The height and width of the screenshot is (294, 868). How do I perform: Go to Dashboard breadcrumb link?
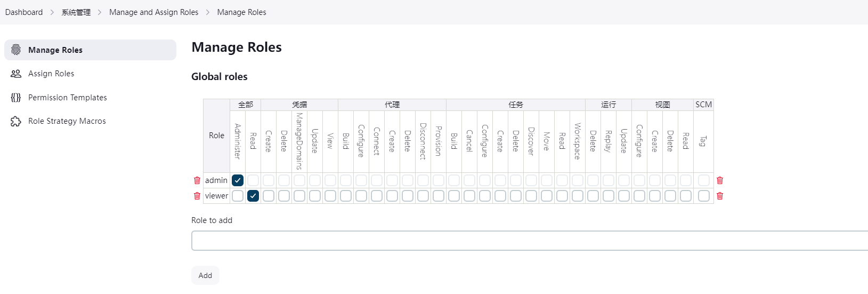tap(24, 12)
